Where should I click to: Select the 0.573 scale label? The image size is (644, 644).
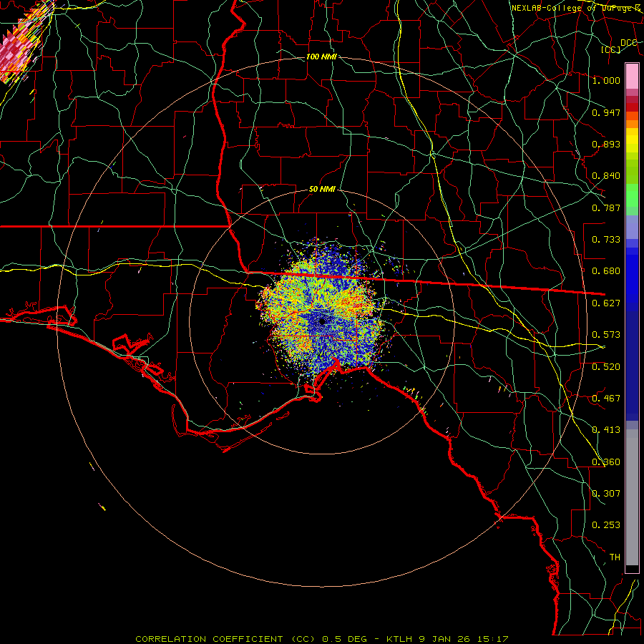606,334
